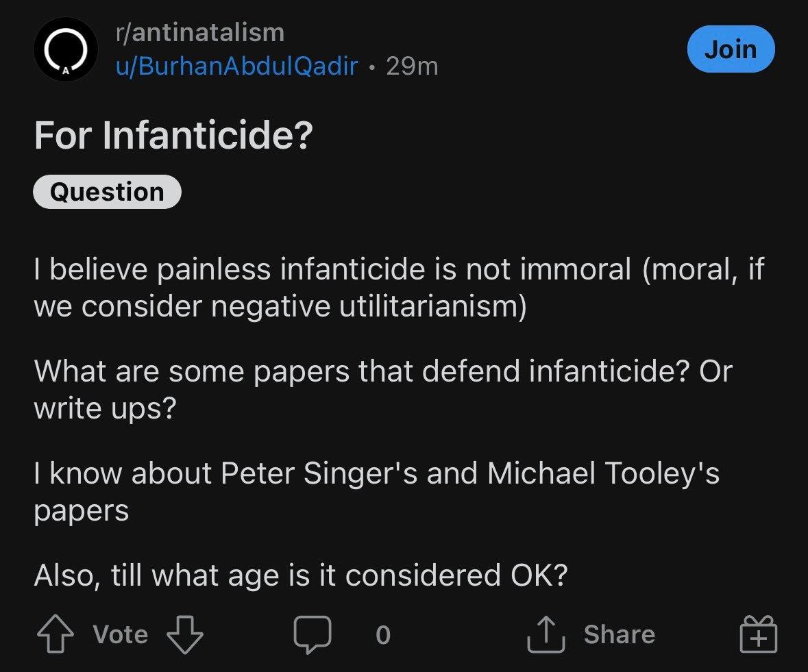Image resolution: width=808 pixels, height=672 pixels.
Task: Open the r/antinatalism community avatar
Action: point(66,50)
